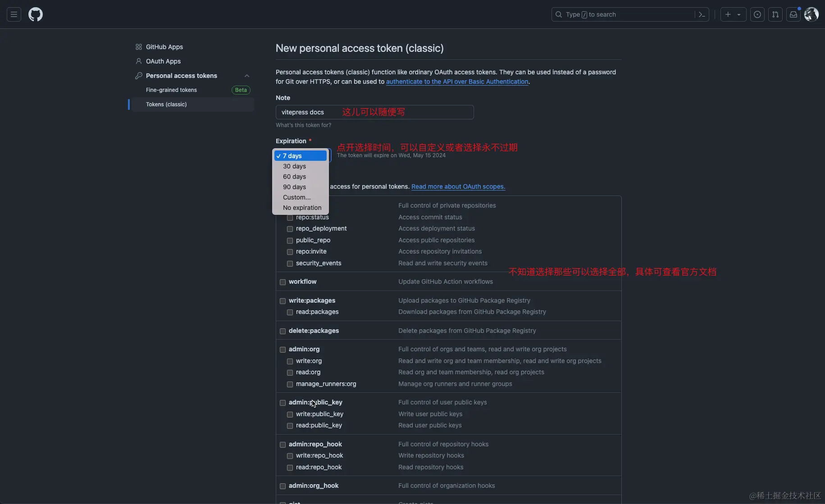Click 'Update GitHub Action workflows' description
The width and height of the screenshot is (825, 504).
tap(446, 282)
